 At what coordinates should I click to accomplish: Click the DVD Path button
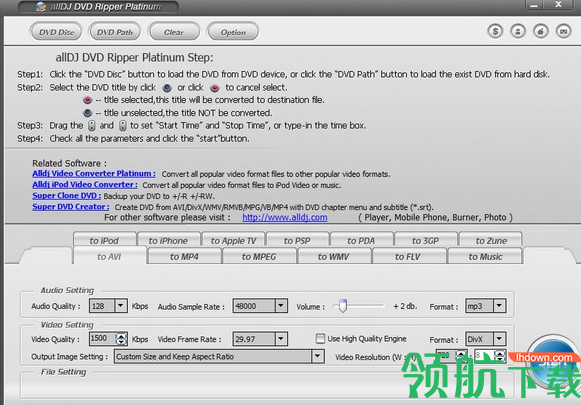(x=115, y=32)
